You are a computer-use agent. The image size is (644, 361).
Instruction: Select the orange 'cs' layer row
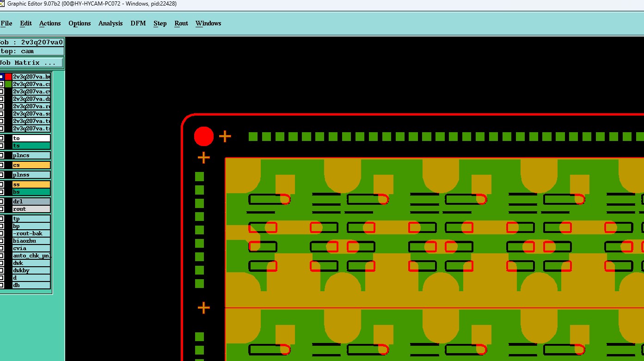tap(31, 165)
